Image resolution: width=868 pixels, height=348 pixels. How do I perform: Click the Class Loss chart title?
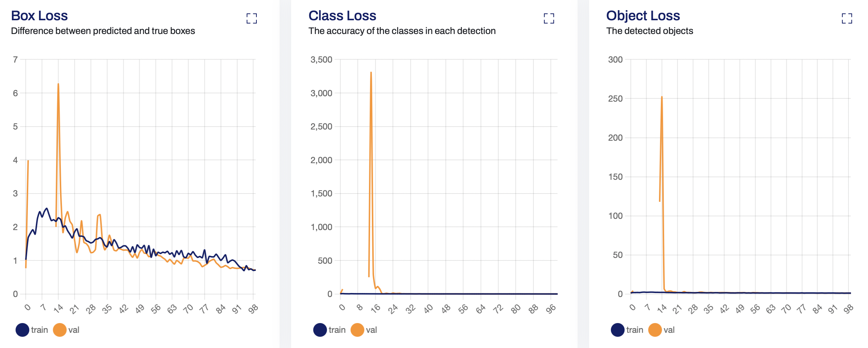pos(342,16)
